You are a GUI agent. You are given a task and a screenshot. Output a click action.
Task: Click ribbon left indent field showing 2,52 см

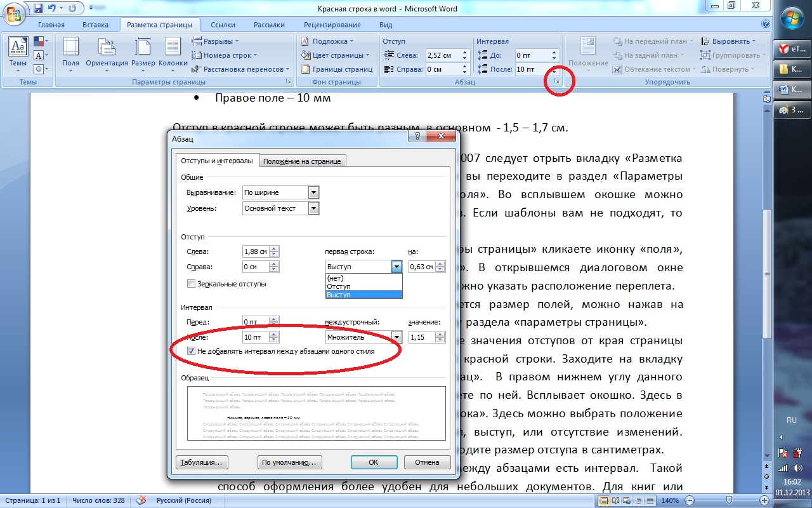[447, 55]
